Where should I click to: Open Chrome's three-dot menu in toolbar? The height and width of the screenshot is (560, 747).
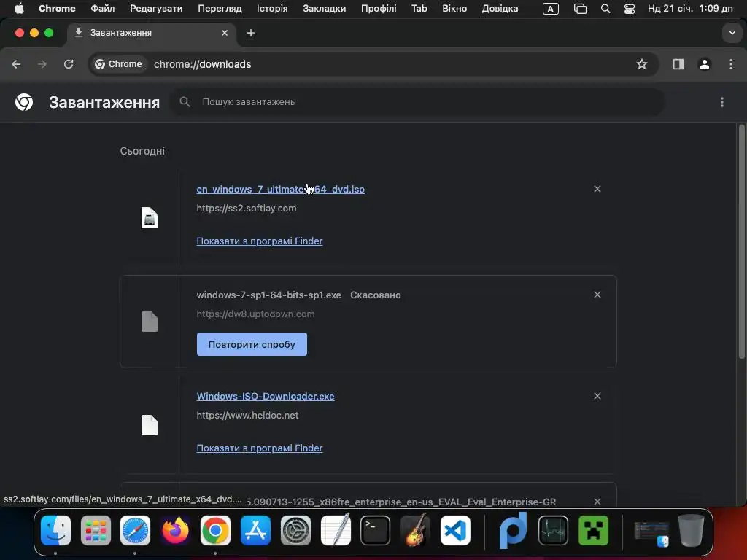coord(731,64)
